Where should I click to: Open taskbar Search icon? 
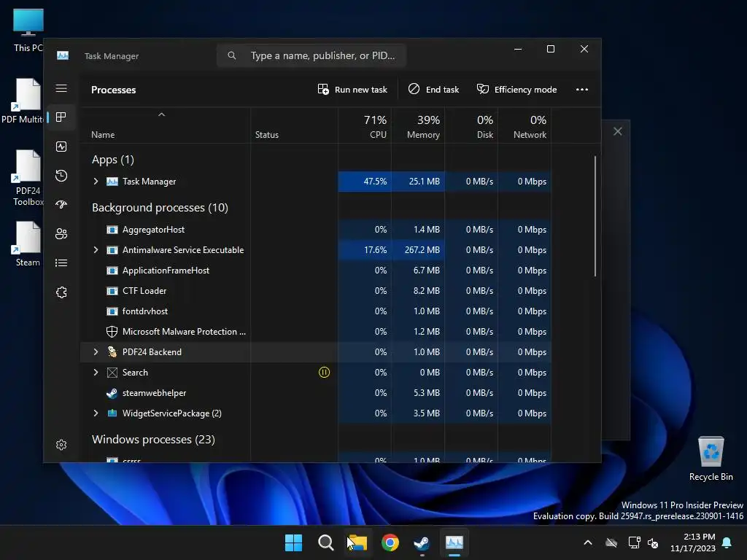[x=326, y=542]
